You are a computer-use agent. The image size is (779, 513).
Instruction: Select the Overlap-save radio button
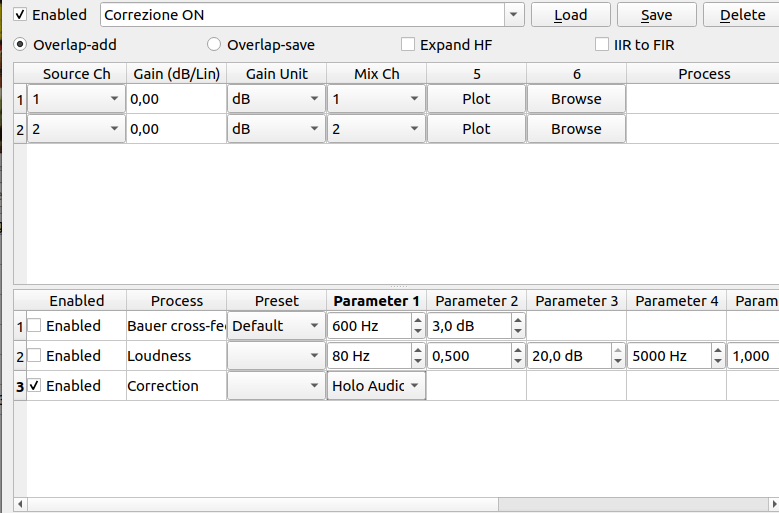[x=214, y=45]
